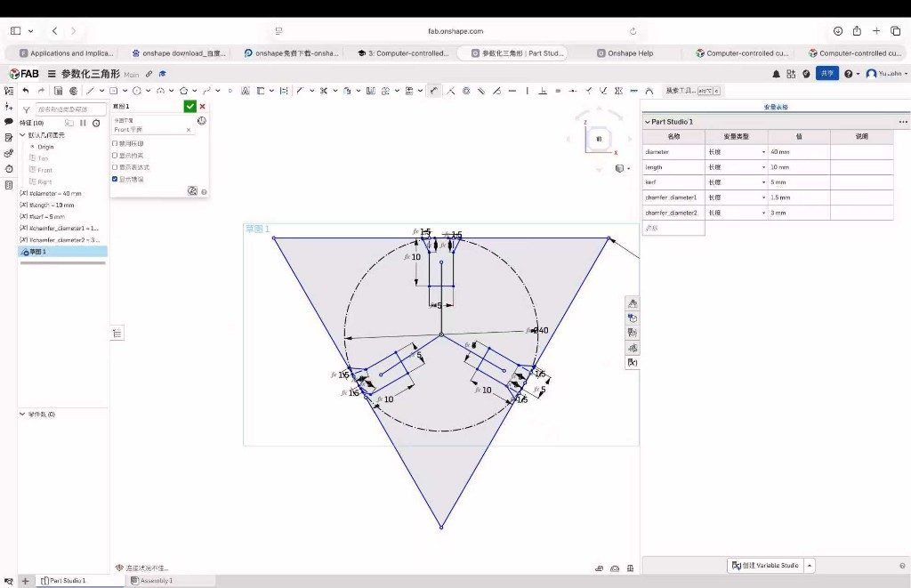Viewport: 911px width, 588px height.
Task: Toggle first checkbox in sketch dialog
Action: [x=115, y=143]
